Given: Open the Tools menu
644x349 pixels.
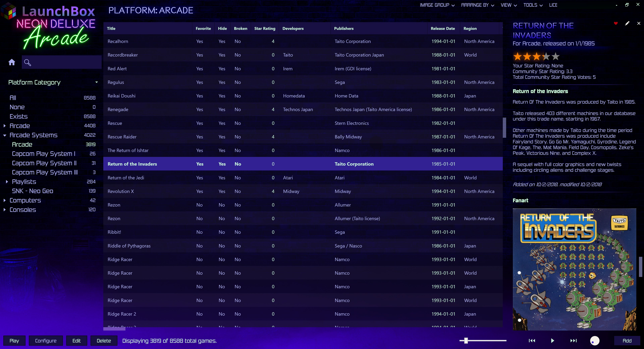Looking at the screenshot, I should pos(533,5).
